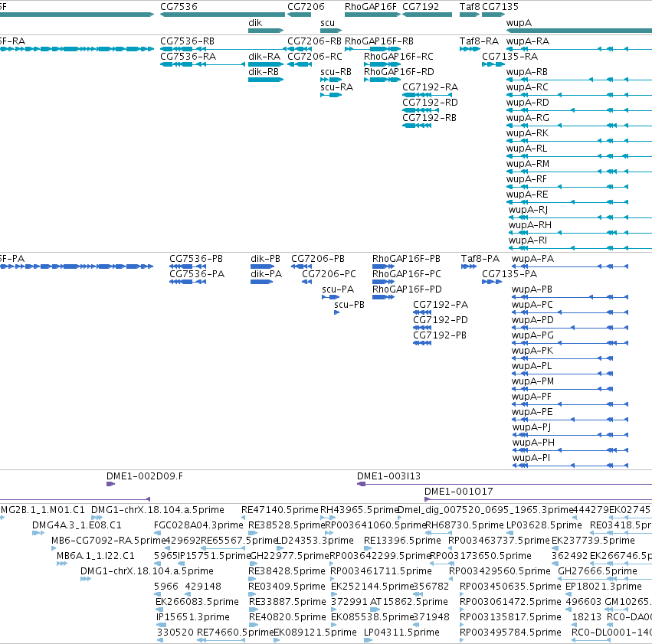Screen dimensions: 652x644
Task: Open transcript dik-RB
Action: [266, 80]
